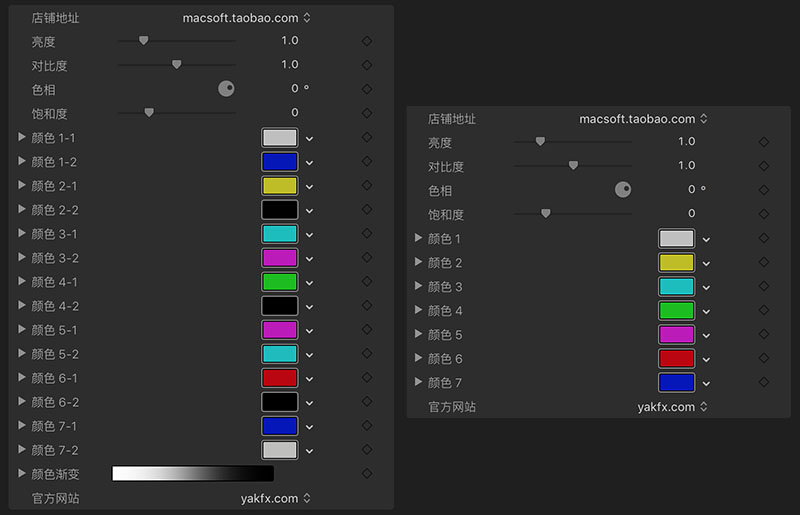The image size is (800, 515).
Task: Add keyframe on 颜色 7 row
Action: (x=763, y=382)
